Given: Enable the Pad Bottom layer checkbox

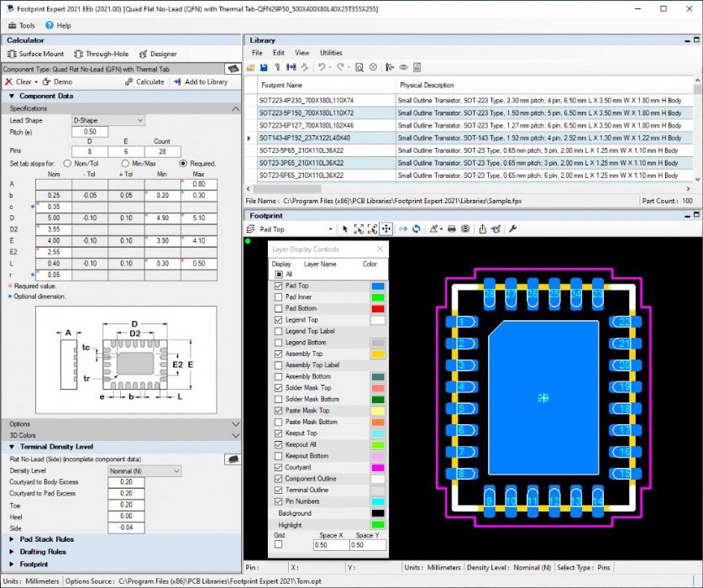Looking at the screenshot, I should pyautogui.click(x=279, y=308).
